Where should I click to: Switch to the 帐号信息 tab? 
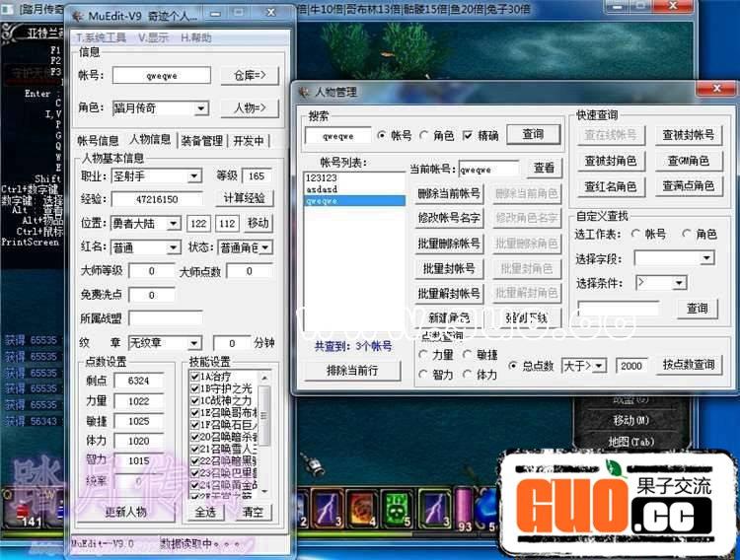pyautogui.click(x=99, y=141)
